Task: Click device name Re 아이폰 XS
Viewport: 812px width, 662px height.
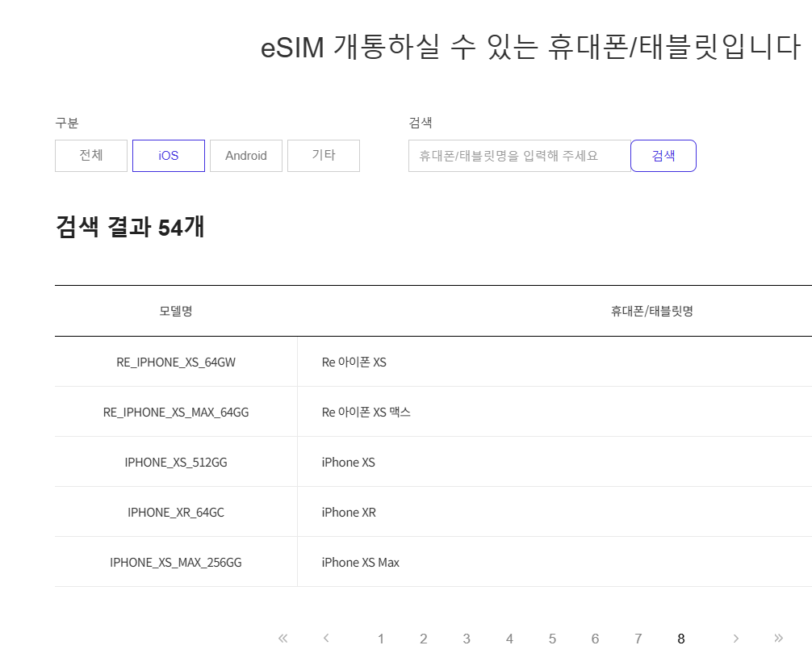Action: tap(354, 362)
